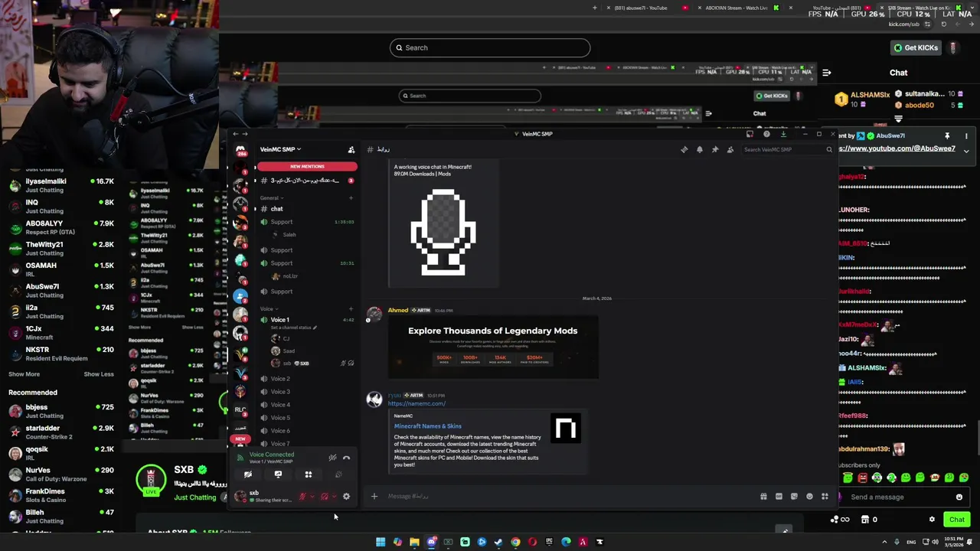Join Voice 4 channel
The width and height of the screenshot is (980, 551).
tap(306, 405)
